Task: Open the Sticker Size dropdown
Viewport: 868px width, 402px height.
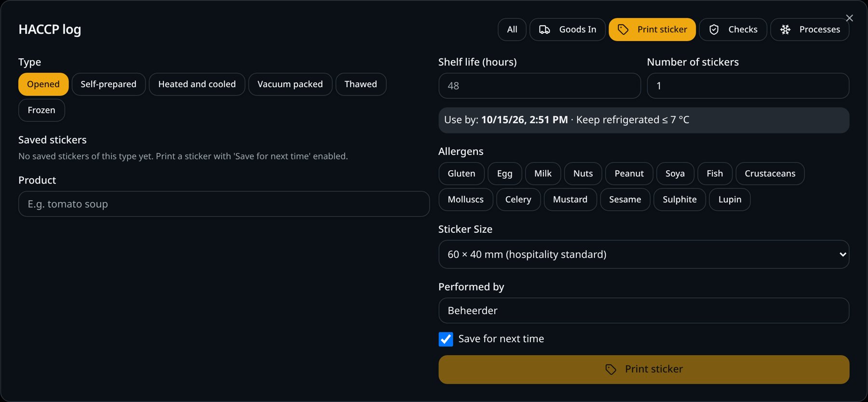Action: (x=644, y=255)
